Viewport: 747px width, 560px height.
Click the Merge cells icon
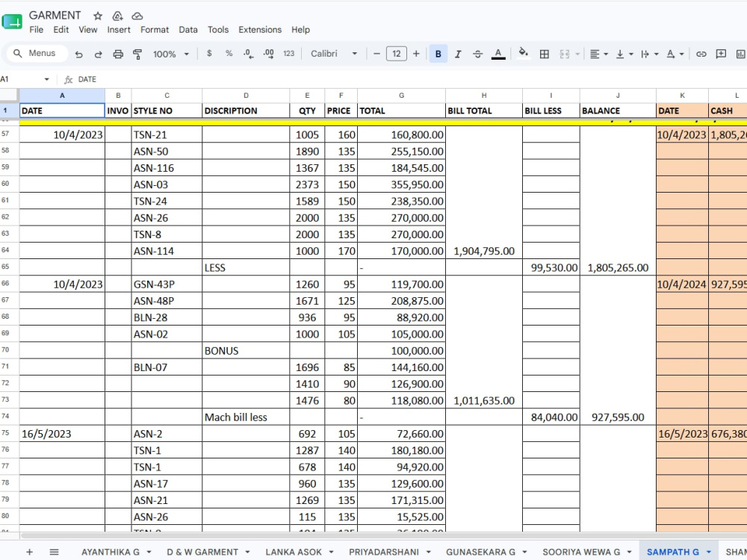pos(565,55)
